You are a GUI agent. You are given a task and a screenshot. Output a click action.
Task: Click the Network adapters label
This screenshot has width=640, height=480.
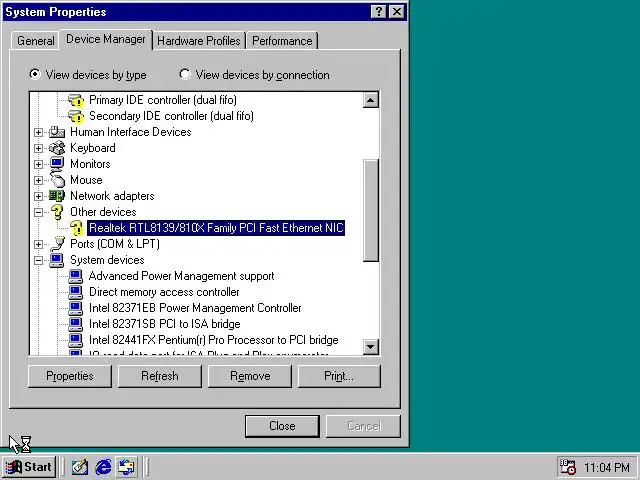(x=112, y=196)
